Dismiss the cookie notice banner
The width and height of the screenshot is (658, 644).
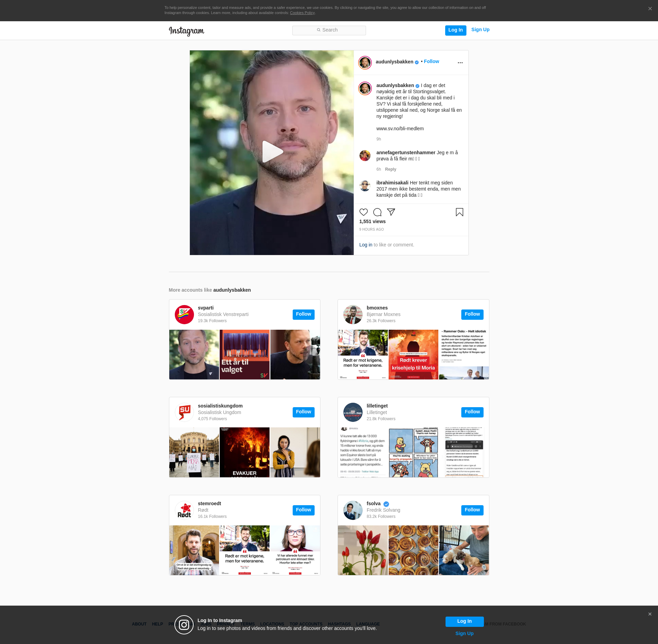(650, 9)
